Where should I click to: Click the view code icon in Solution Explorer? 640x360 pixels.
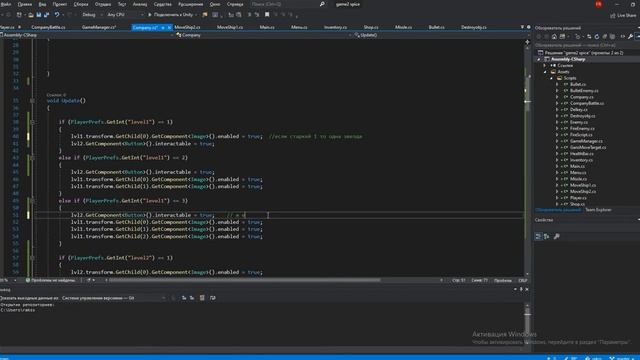tap(623, 37)
